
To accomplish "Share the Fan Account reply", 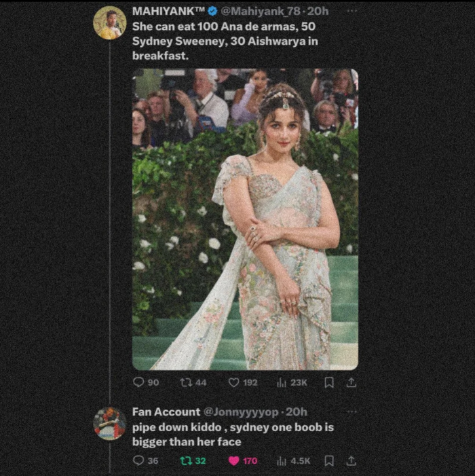I will [x=351, y=460].
